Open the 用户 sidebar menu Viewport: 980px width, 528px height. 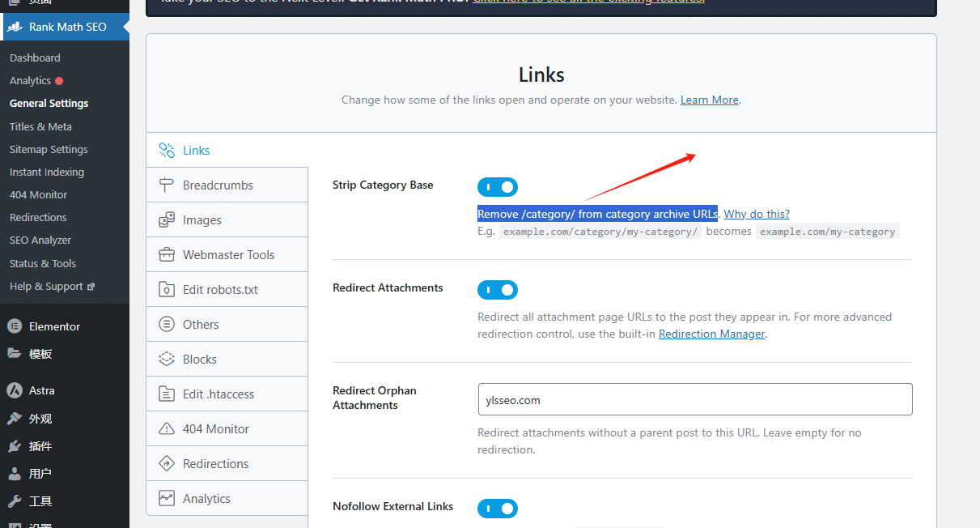(65, 474)
